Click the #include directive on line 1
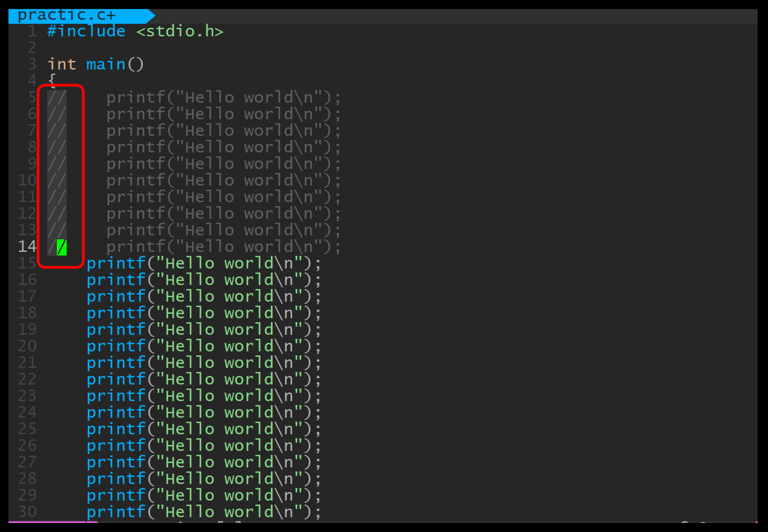The image size is (768, 532). coord(86,31)
